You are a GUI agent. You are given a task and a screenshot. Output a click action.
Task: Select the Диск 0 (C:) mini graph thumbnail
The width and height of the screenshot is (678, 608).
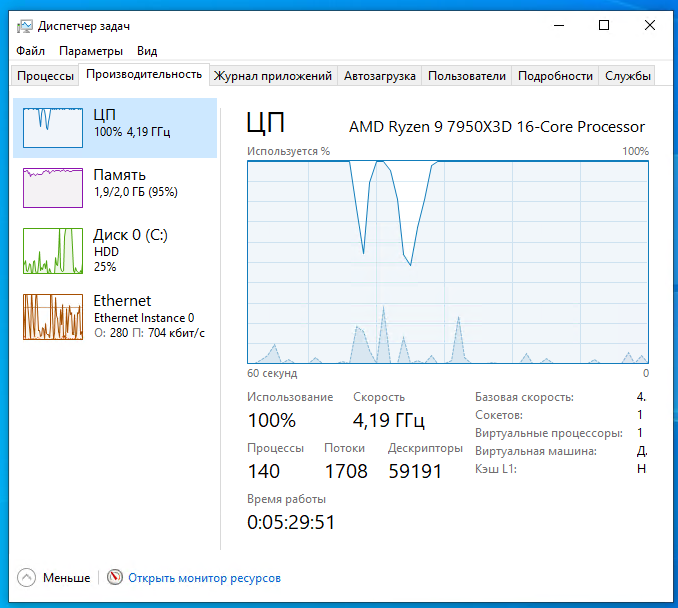(x=53, y=251)
